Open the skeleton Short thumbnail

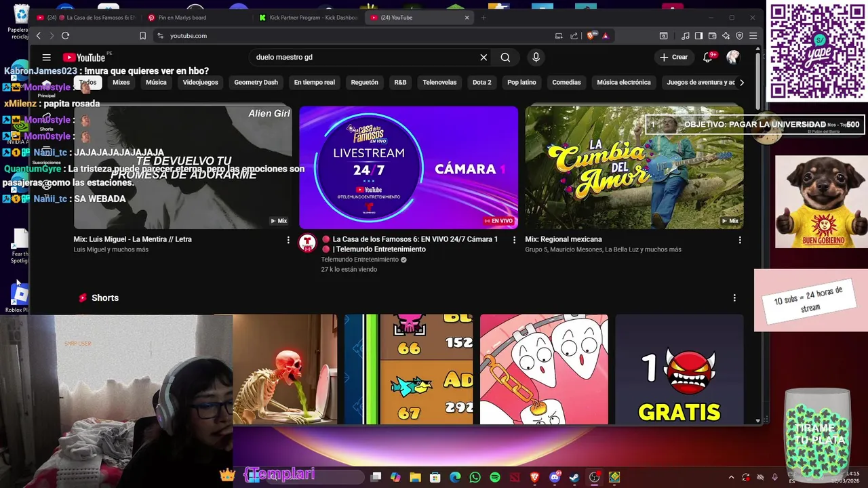click(x=285, y=369)
